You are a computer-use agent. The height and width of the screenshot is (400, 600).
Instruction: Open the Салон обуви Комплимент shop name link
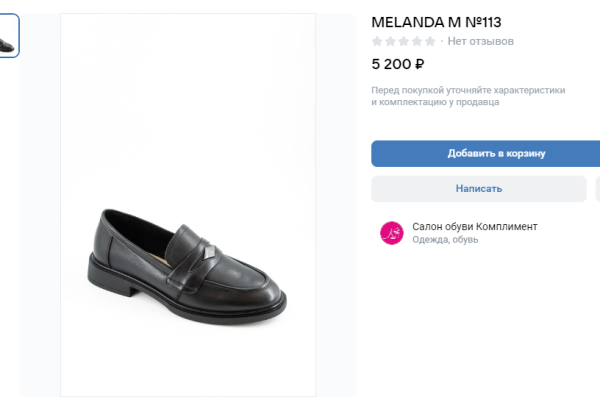tap(474, 227)
